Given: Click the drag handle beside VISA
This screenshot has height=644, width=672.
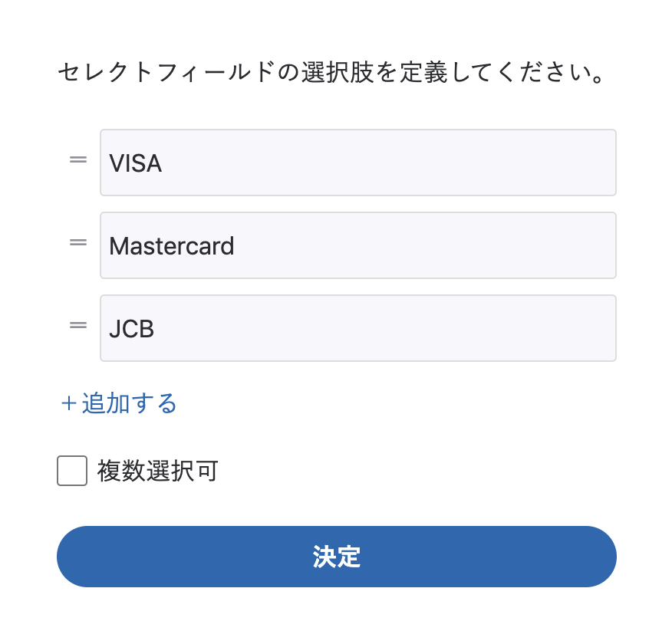Looking at the screenshot, I should click(78, 160).
